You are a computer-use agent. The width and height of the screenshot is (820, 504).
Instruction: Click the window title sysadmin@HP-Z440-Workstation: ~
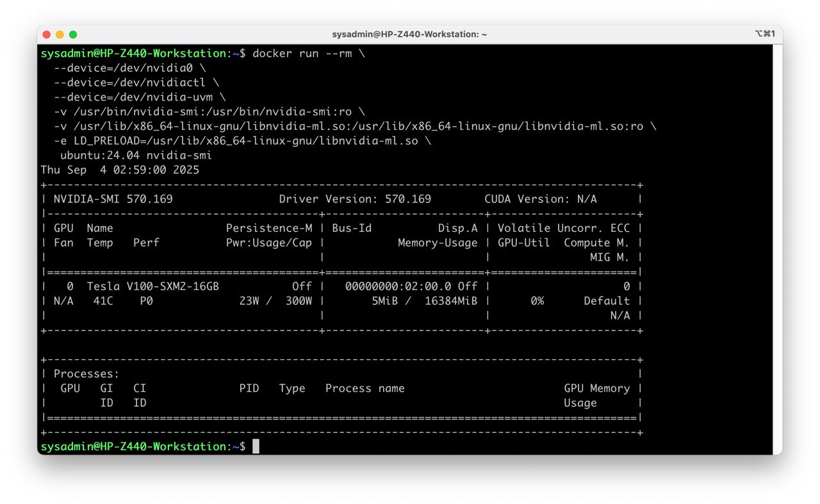tap(409, 35)
